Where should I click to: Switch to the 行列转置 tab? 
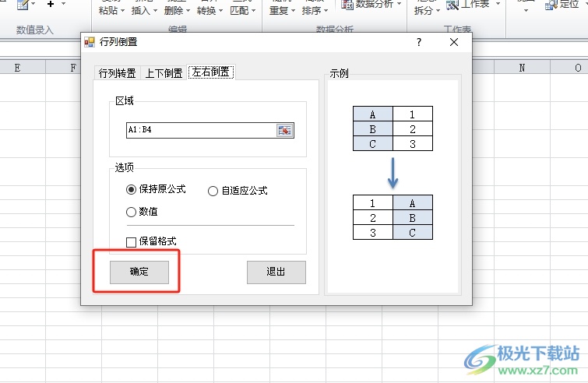tap(118, 73)
